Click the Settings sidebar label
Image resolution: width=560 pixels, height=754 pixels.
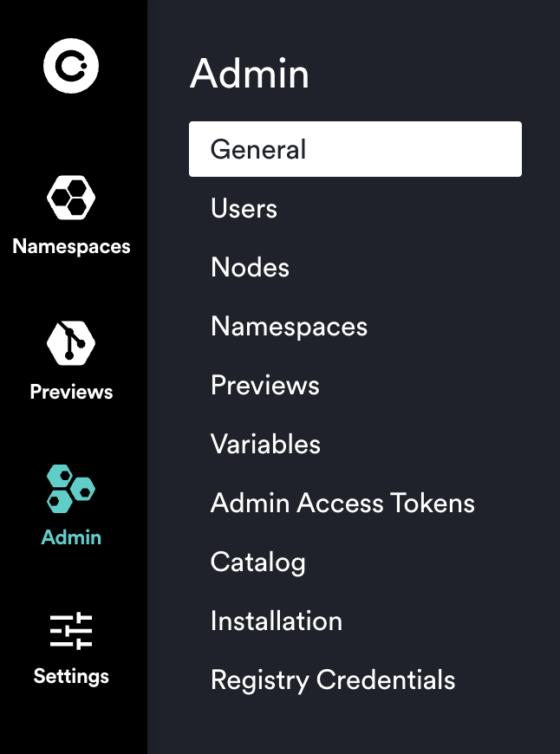point(70,676)
